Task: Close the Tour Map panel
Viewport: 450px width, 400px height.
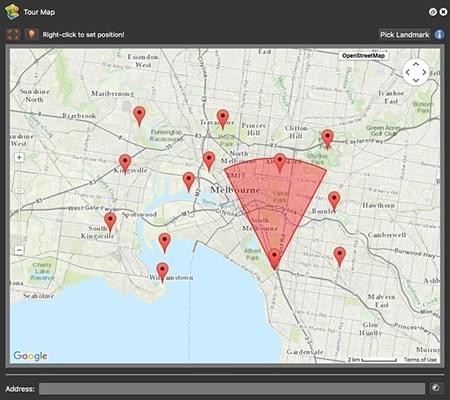Action: point(443,12)
